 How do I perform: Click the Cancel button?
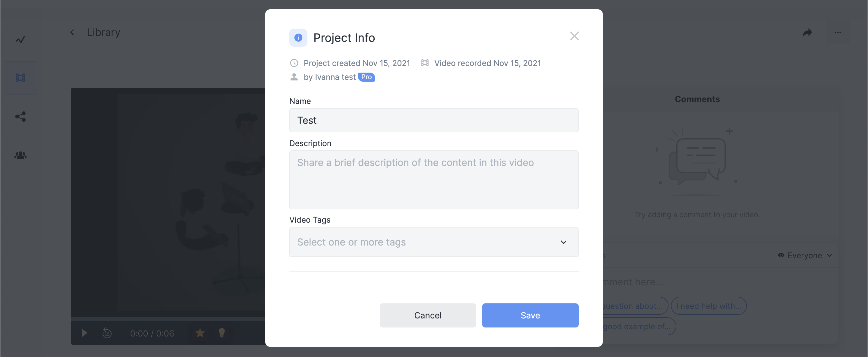click(428, 315)
